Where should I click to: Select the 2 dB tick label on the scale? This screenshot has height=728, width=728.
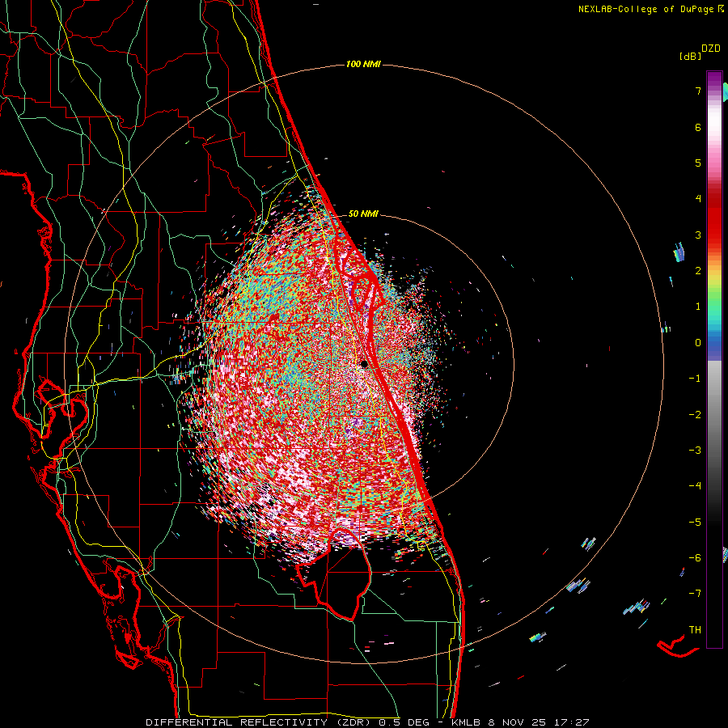tap(698, 271)
